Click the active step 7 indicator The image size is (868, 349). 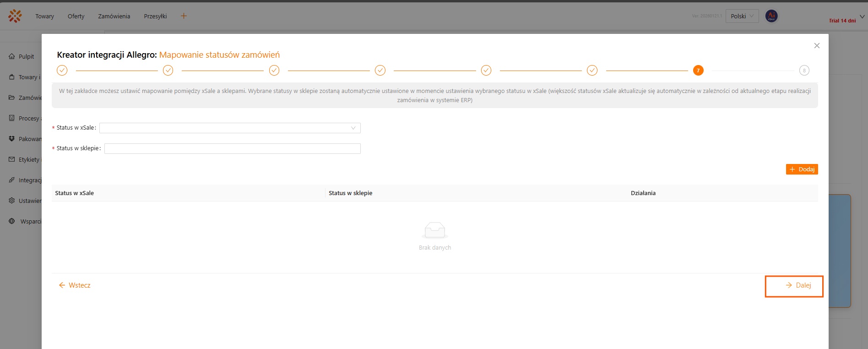click(698, 71)
